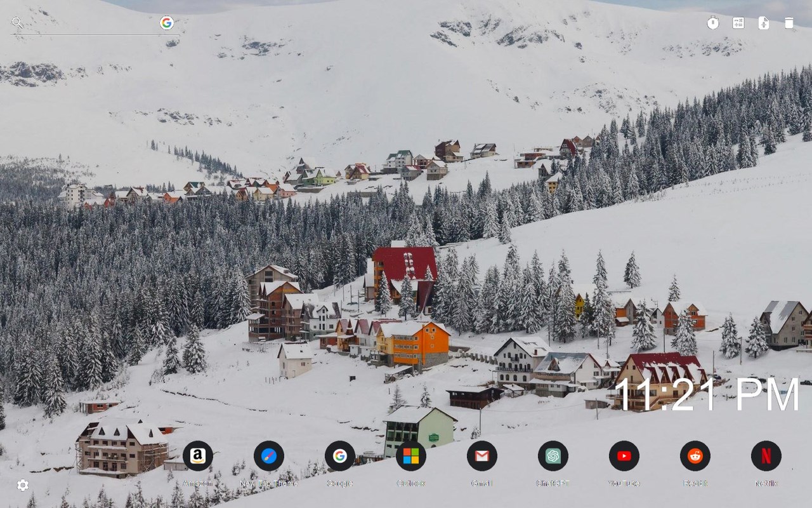Select the ChatGPT text label
This screenshot has height=508, width=812.
point(553,483)
